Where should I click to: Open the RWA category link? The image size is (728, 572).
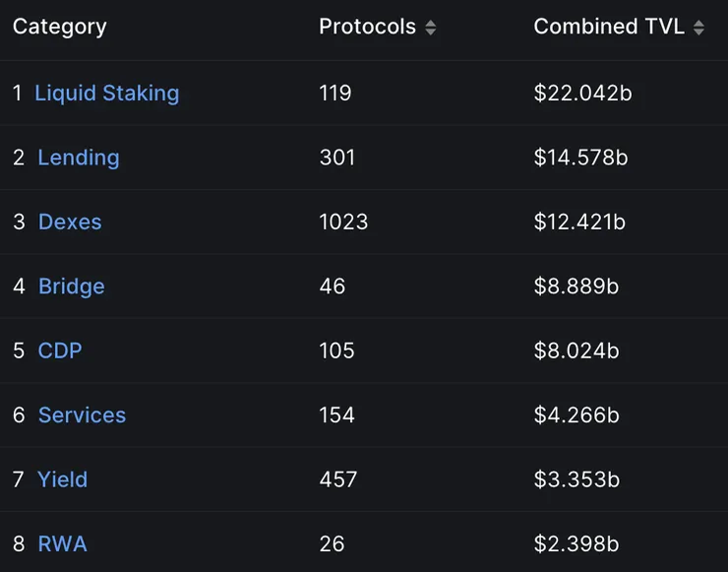[62, 543]
